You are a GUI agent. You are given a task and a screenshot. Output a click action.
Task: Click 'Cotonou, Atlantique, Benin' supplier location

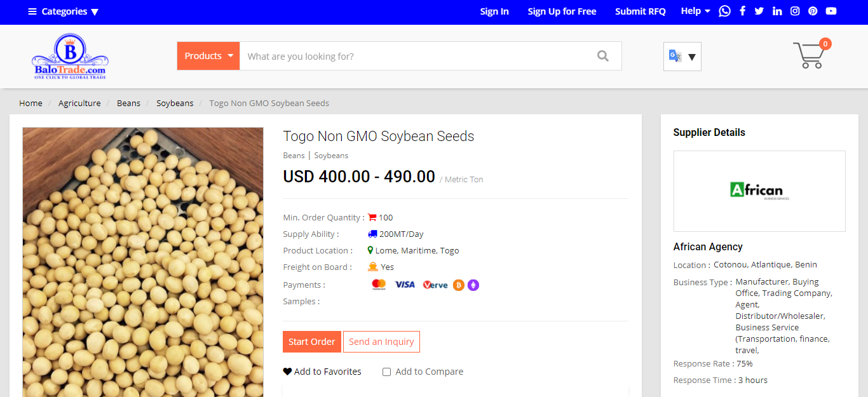point(765,264)
